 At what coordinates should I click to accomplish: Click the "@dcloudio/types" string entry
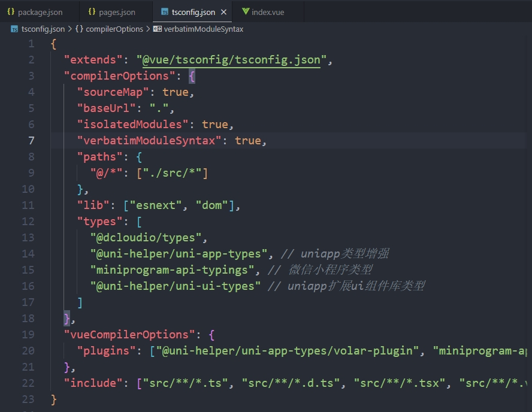[149, 238]
